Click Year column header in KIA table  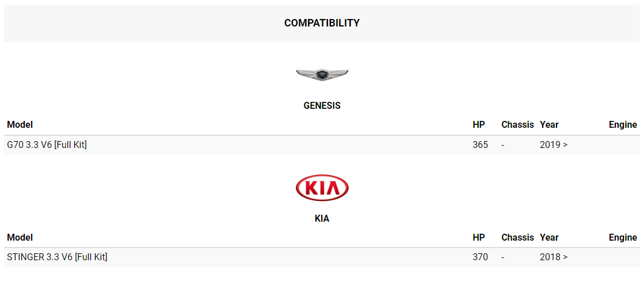(x=549, y=237)
